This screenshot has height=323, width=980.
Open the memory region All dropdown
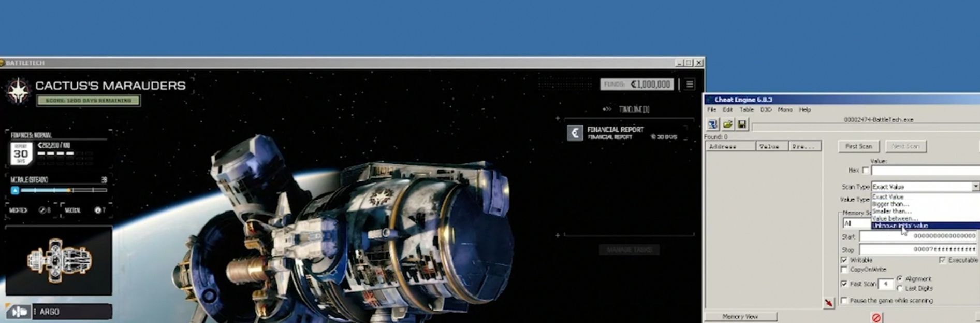(x=857, y=223)
